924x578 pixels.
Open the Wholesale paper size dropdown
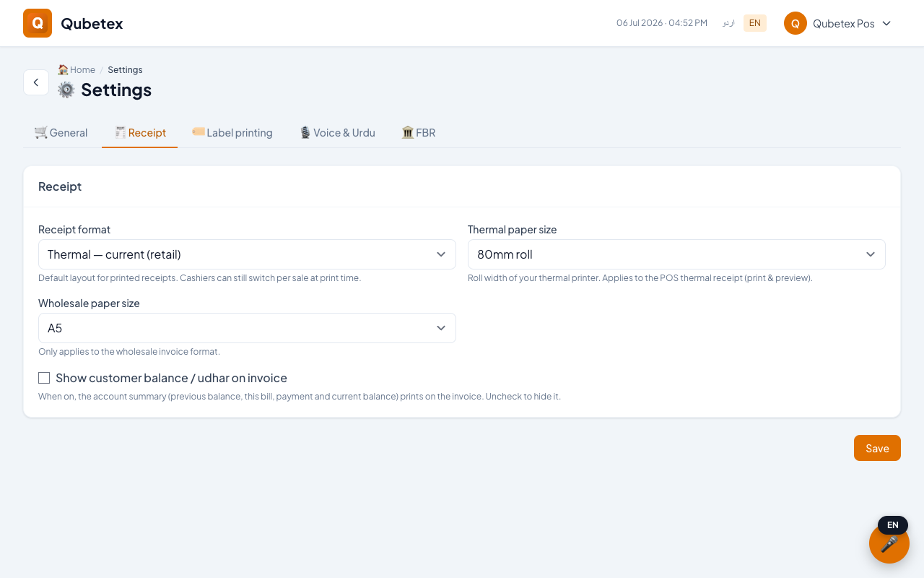pyautogui.click(x=247, y=328)
